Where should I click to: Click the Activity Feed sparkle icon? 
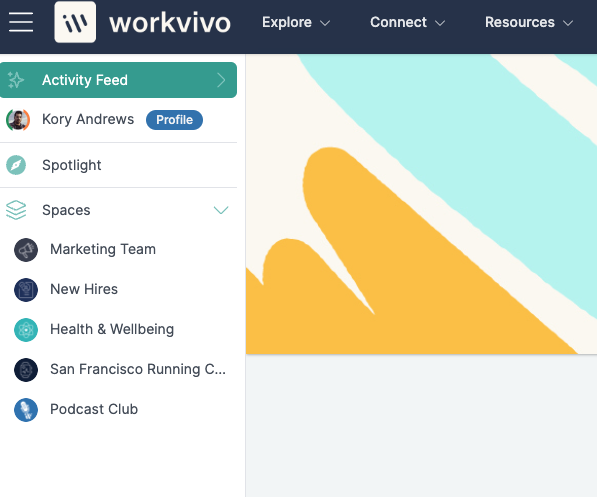coord(16,80)
